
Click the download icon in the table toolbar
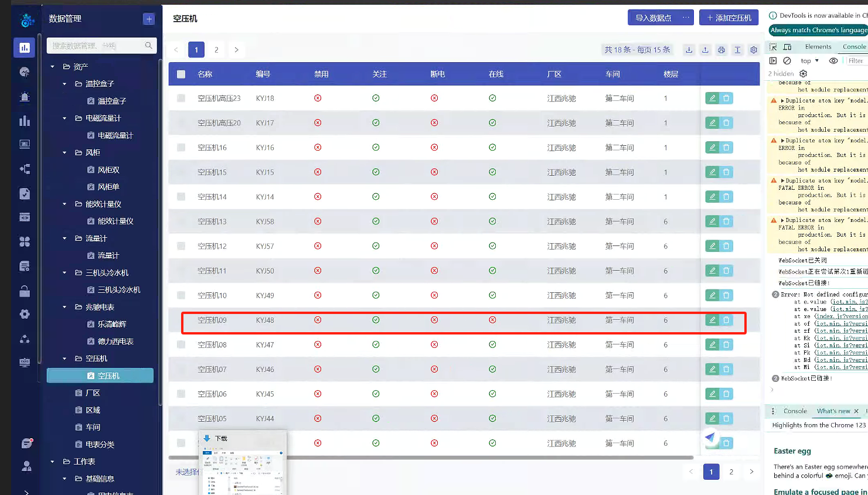coord(689,50)
